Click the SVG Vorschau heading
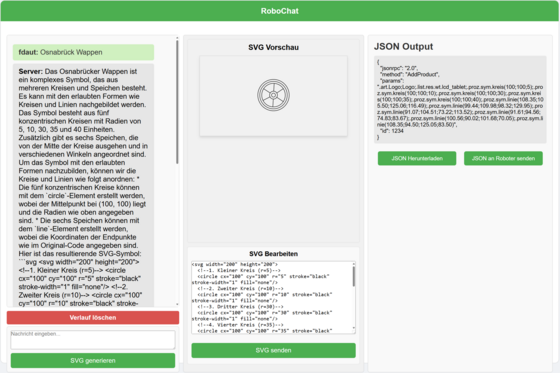Image resolution: width=560 pixels, height=373 pixels. point(274,47)
